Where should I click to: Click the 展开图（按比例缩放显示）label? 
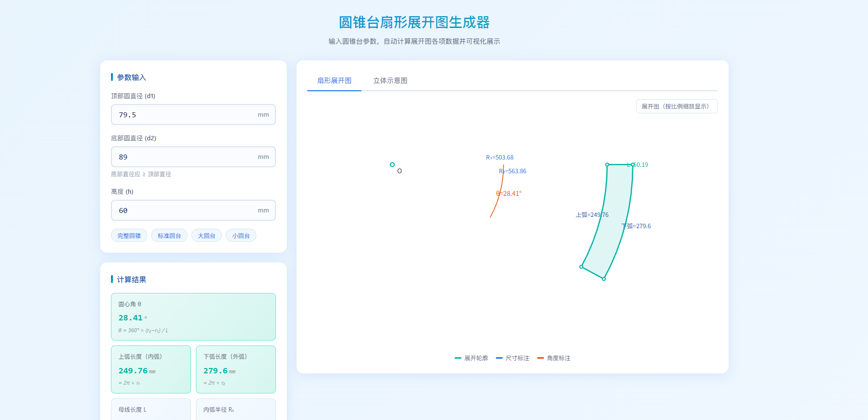tap(677, 106)
